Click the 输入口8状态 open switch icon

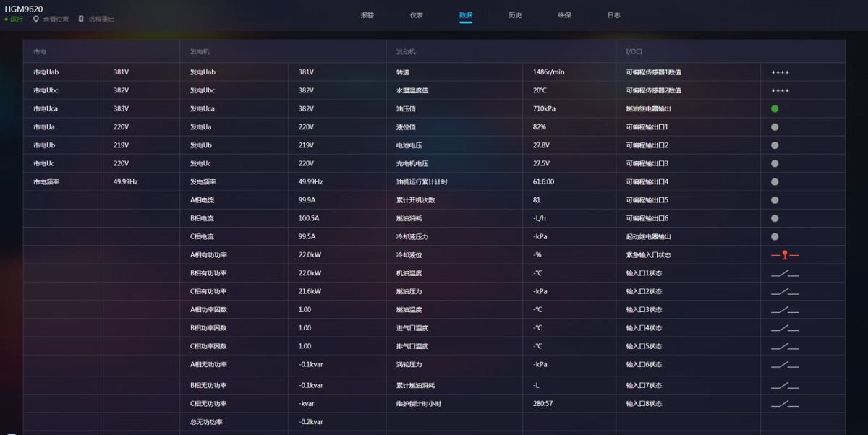784,404
